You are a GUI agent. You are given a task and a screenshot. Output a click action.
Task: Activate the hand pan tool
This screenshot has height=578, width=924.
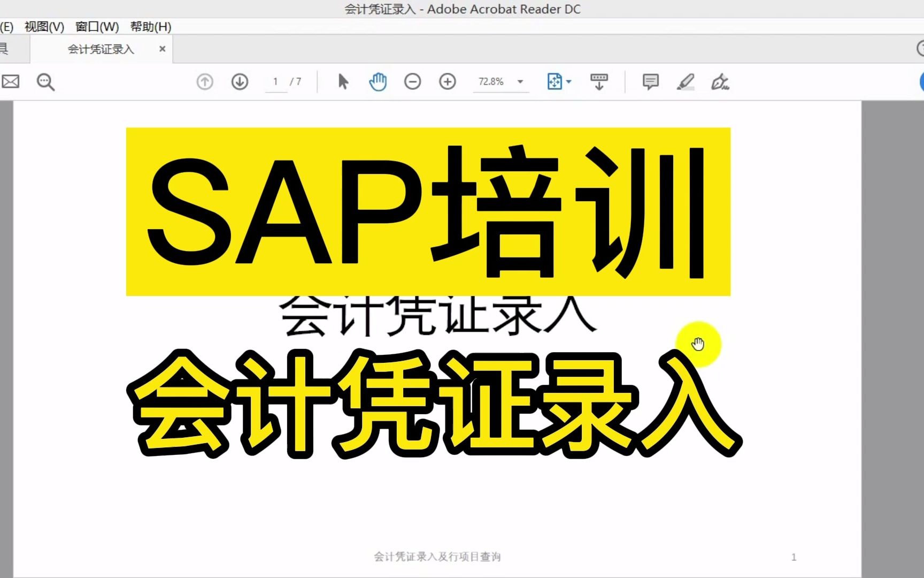(x=378, y=82)
